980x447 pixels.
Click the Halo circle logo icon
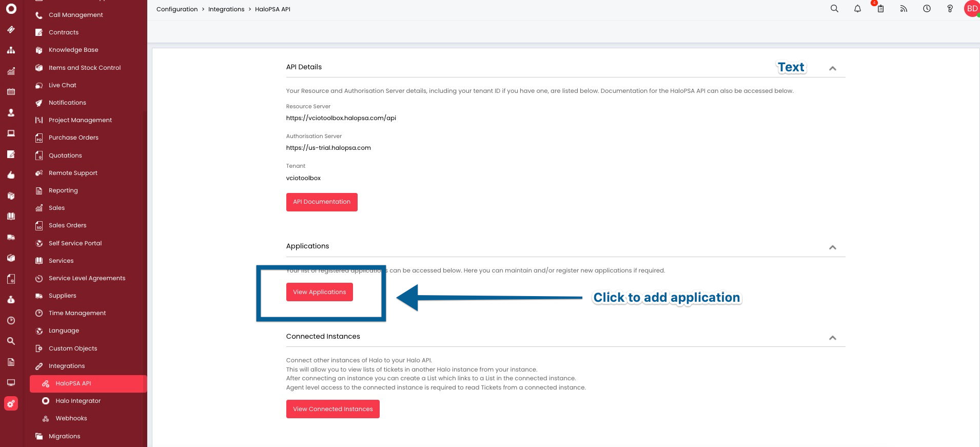click(11, 9)
